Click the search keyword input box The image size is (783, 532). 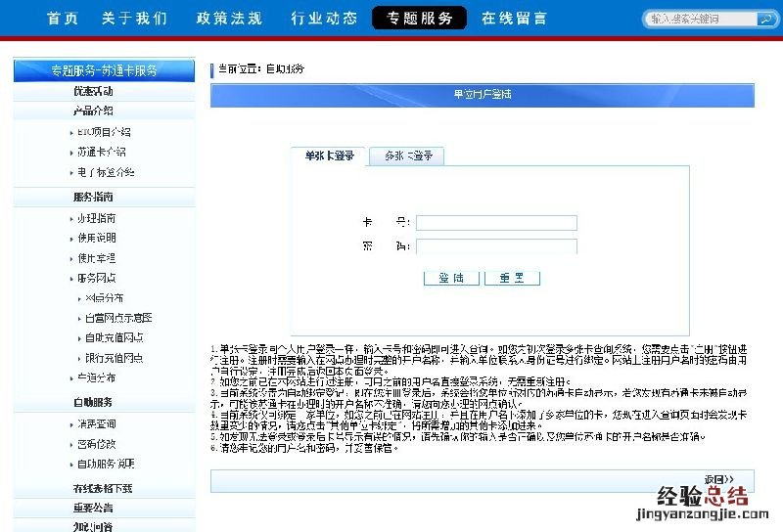coord(697,19)
